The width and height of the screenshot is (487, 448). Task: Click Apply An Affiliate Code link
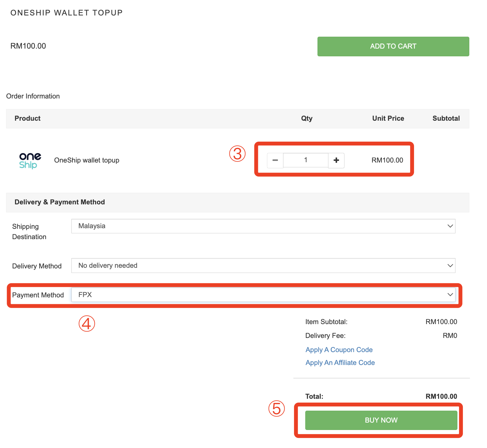click(x=340, y=363)
